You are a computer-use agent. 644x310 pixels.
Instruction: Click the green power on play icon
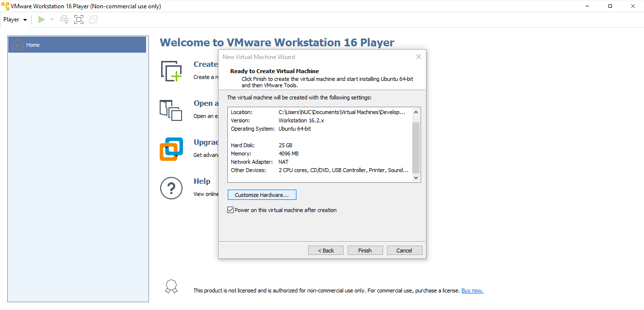(42, 19)
